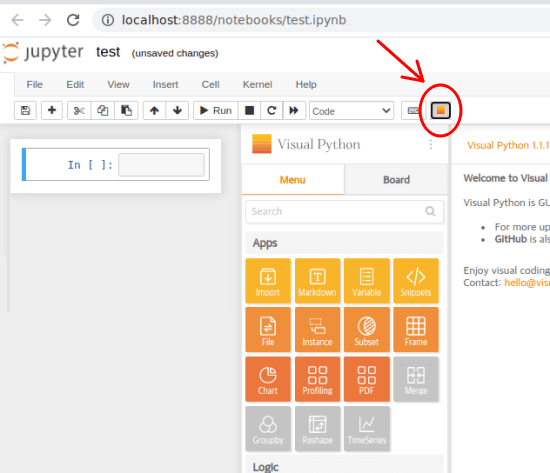Image resolution: width=550 pixels, height=473 pixels.
Task: Click the Profiling app tile
Action: 317,379
